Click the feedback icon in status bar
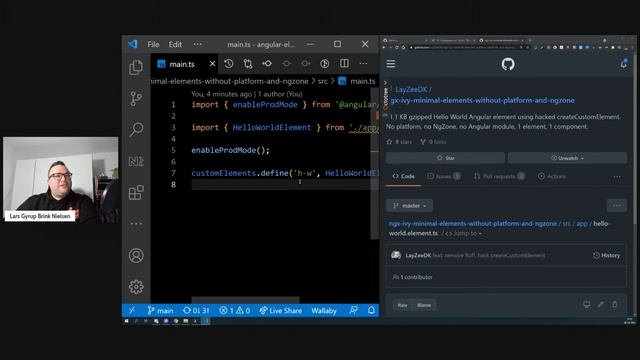640x360 pixels. pos(353,311)
